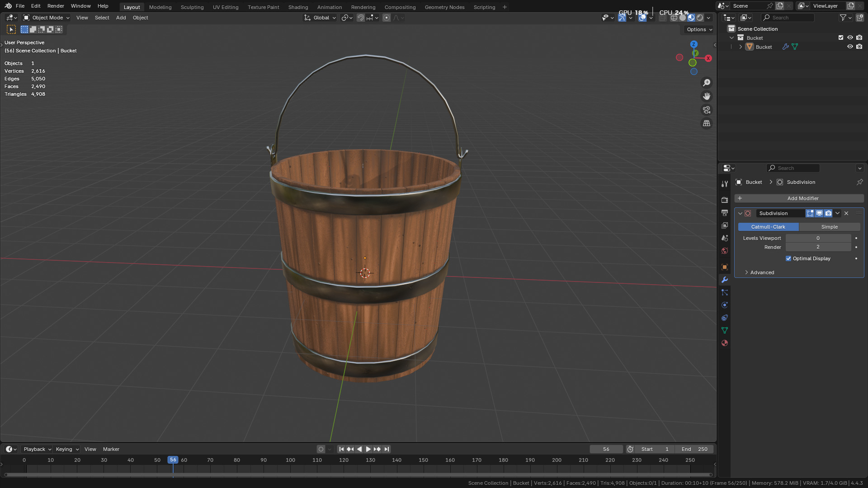Image resolution: width=868 pixels, height=488 pixels.
Task: Collapse the Bucket collection in outliner
Action: coord(731,38)
